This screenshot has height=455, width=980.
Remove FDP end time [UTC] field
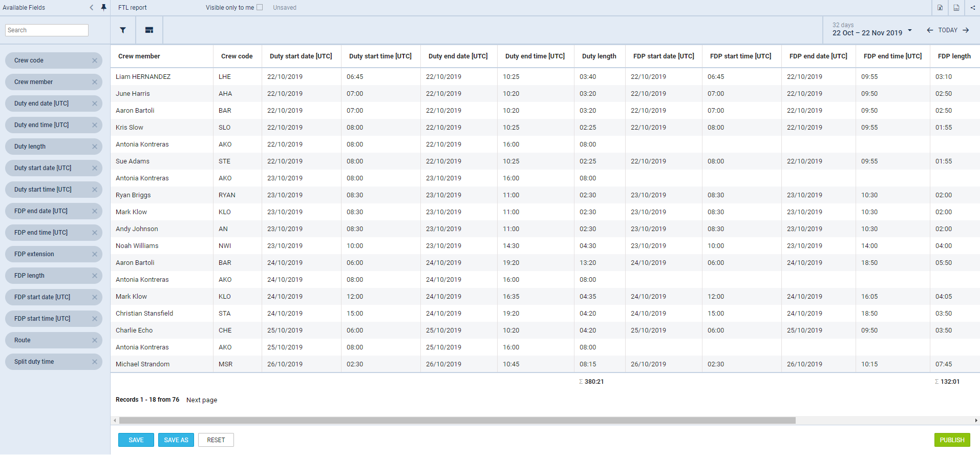click(x=94, y=233)
